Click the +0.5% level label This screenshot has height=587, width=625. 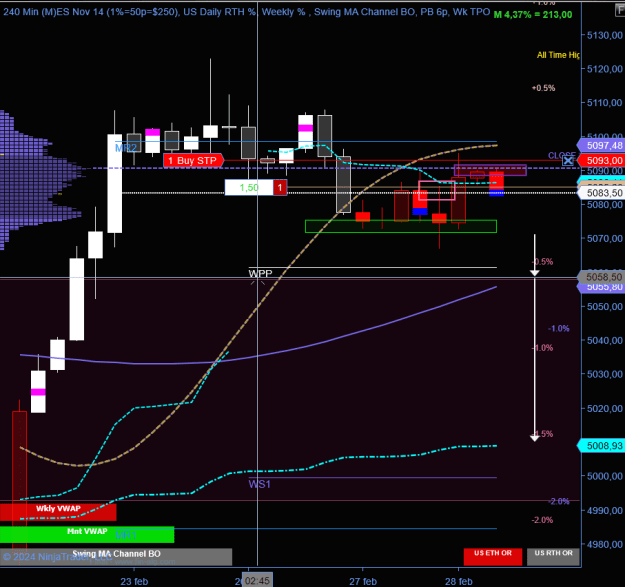(x=543, y=88)
